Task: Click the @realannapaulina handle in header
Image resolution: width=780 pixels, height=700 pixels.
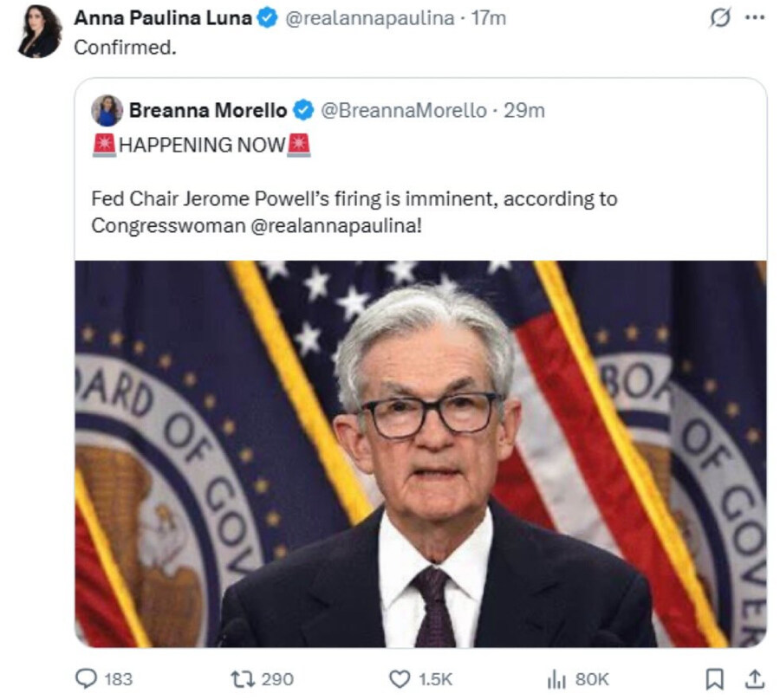Action: click(x=369, y=18)
